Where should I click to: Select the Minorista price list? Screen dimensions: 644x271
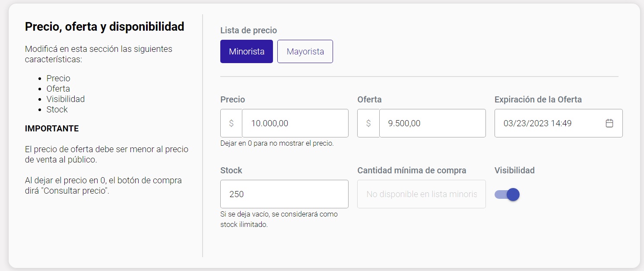point(247,51)
